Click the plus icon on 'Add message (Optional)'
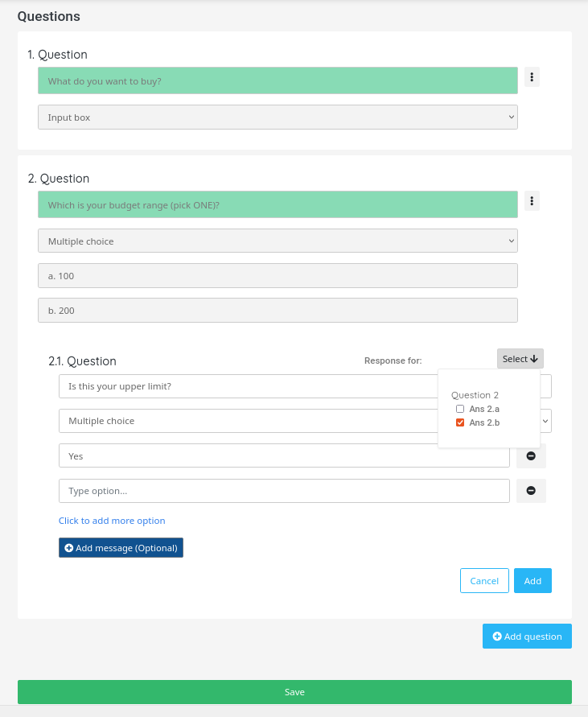The image size is (588, 717). 68,547
